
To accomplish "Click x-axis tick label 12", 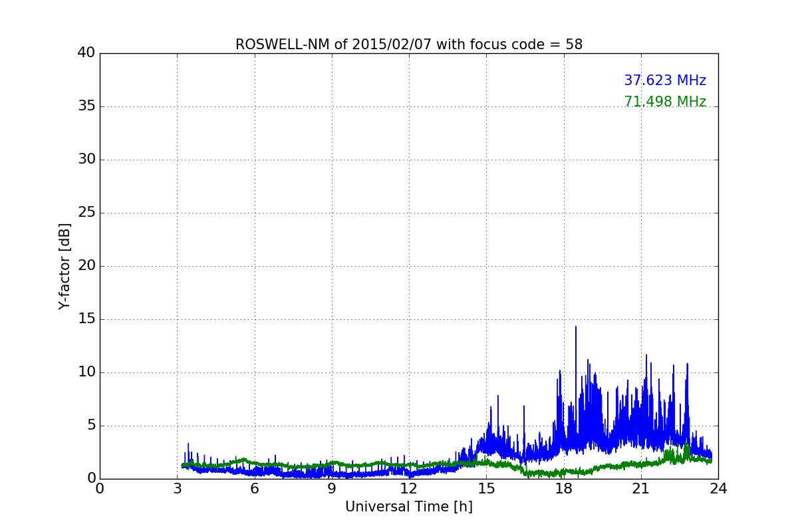I will tap(409, 489).
